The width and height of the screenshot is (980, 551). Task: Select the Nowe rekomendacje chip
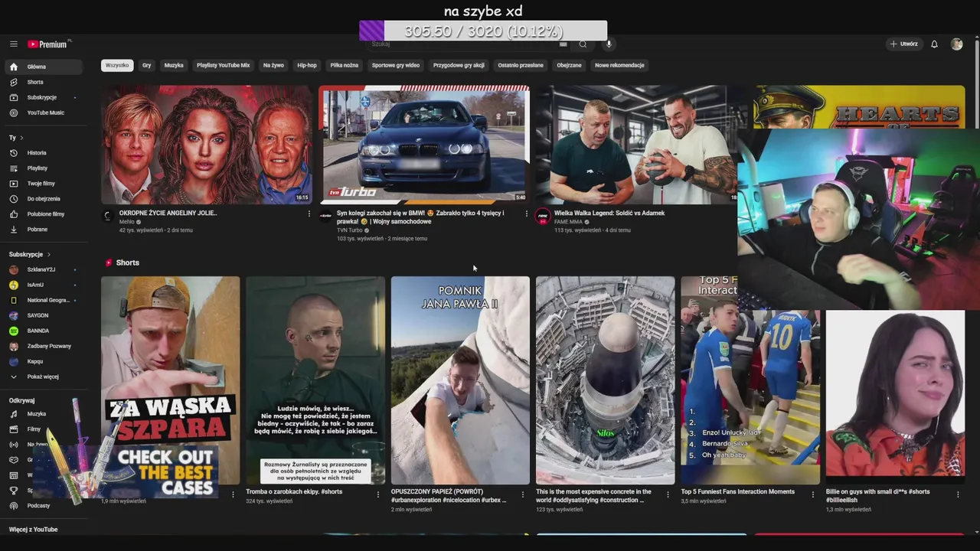pyautogui.click(x=619, y=65)
